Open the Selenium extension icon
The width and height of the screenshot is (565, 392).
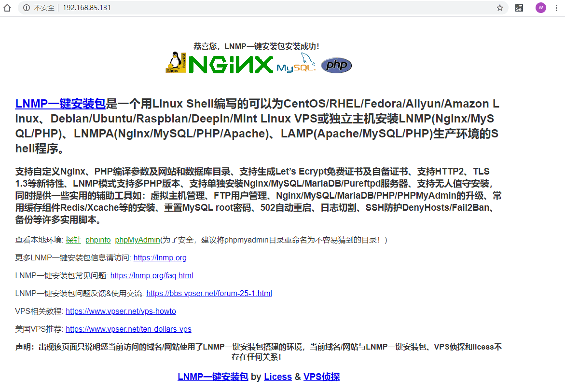(x=519, y=8)
